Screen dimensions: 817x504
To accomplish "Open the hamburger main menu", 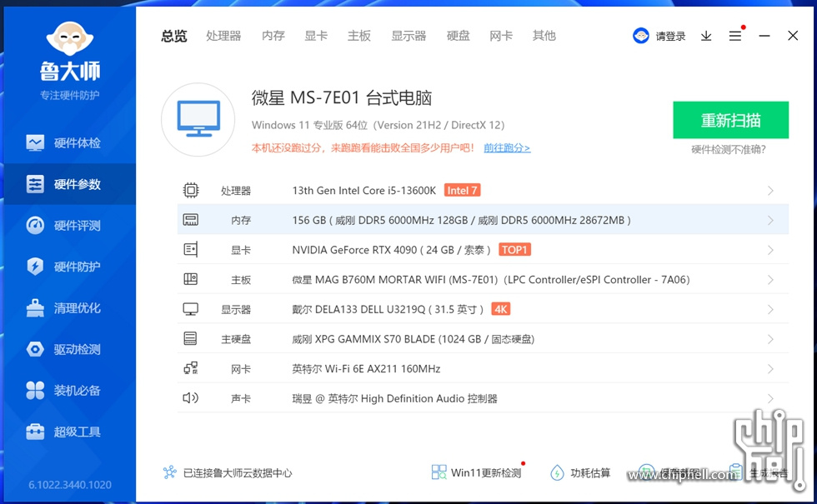I will click(x=735, y=36).
